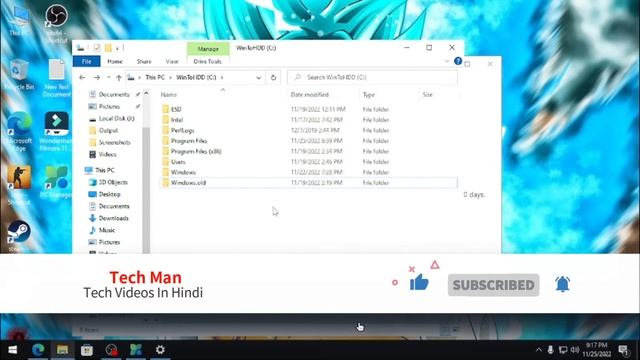Open Customize Quick Access Toolbar dropdown
640x360 pixels.
[117, 49]
